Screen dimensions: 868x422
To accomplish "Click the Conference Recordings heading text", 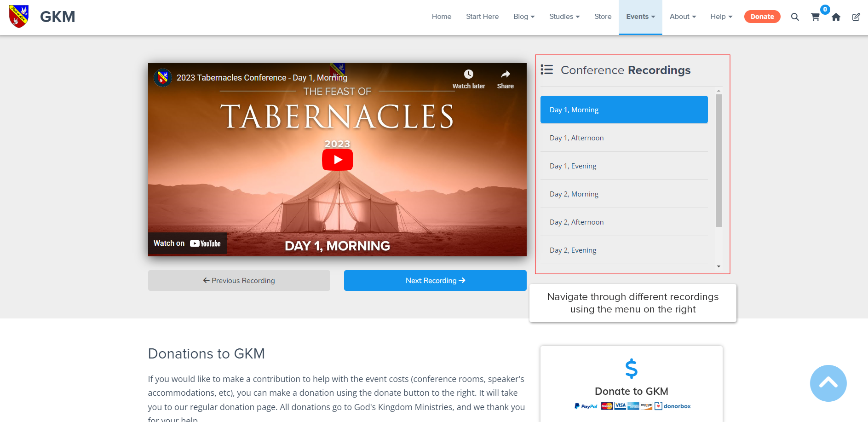I will point(626,70).
